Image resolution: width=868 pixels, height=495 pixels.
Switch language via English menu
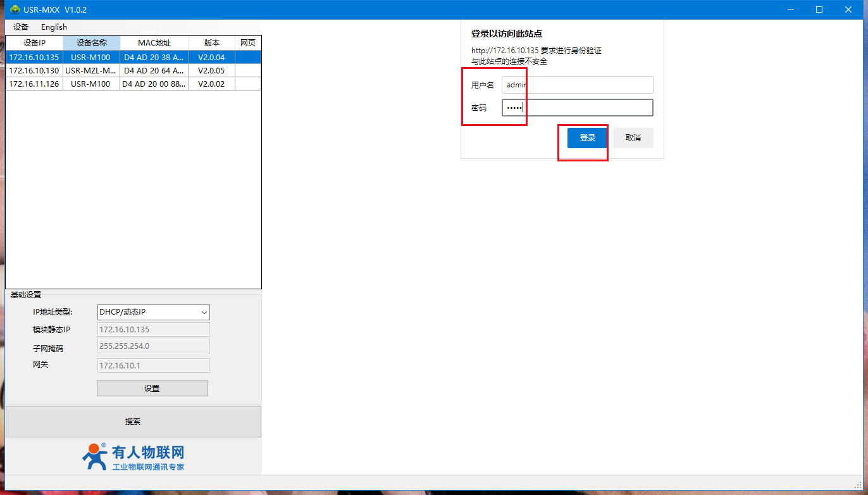point(54,27)
